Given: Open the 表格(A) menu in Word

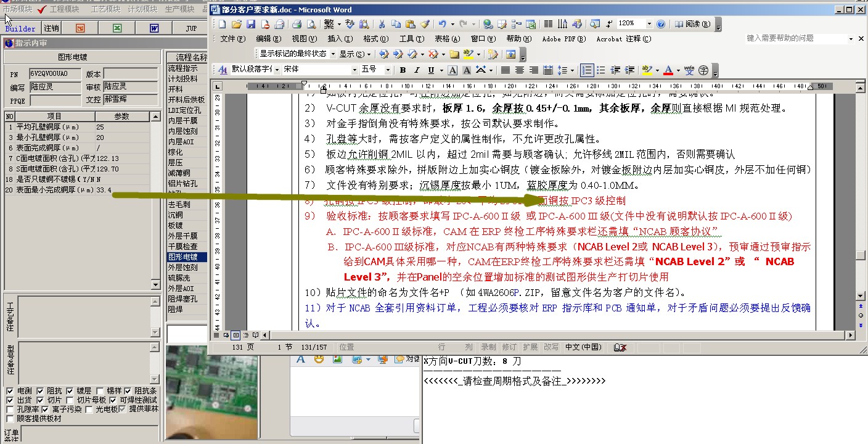Looking at the screenshot, I should point(448,39).
